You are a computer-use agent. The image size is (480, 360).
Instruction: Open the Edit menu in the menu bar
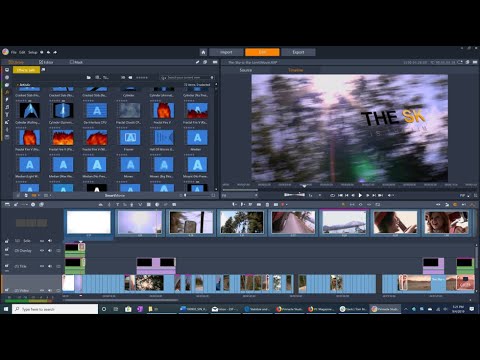[22, 52]
